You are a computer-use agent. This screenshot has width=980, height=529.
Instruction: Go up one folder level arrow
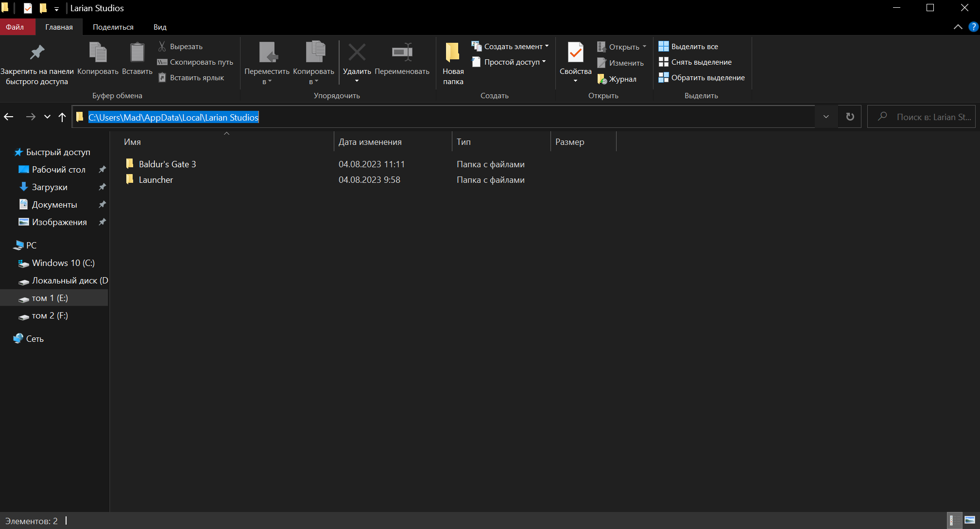(x=62, y=117)
